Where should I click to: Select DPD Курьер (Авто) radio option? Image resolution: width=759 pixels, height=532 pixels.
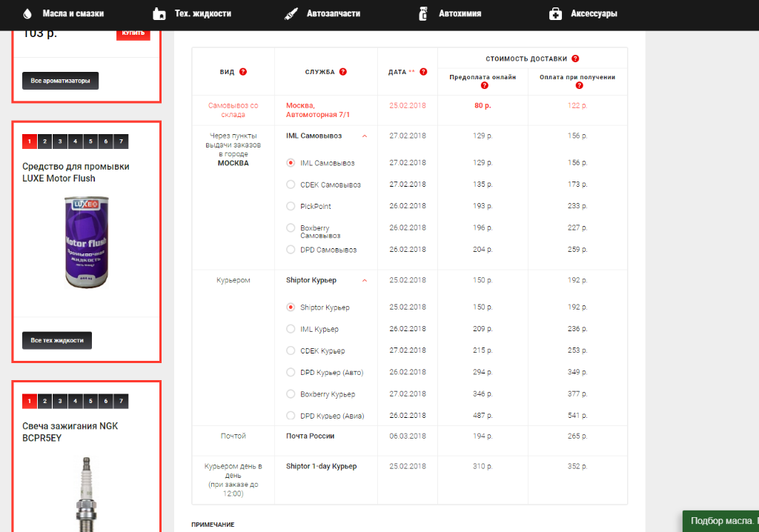(291, 372)
